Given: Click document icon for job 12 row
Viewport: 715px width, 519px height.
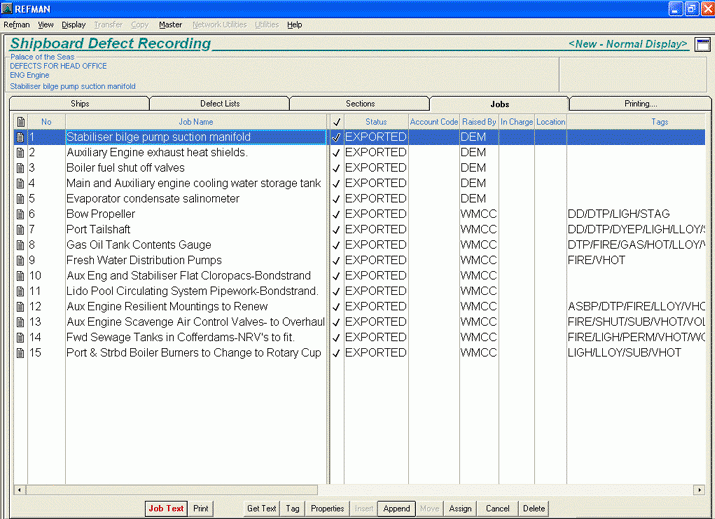Looking at the screenshot, I should 20,307.
